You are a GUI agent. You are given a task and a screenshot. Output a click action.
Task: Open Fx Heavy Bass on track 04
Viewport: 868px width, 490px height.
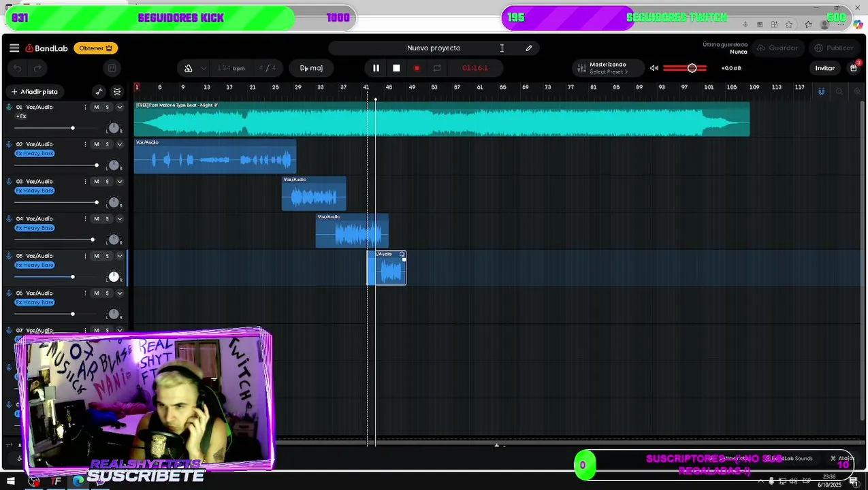coord(34,228)
